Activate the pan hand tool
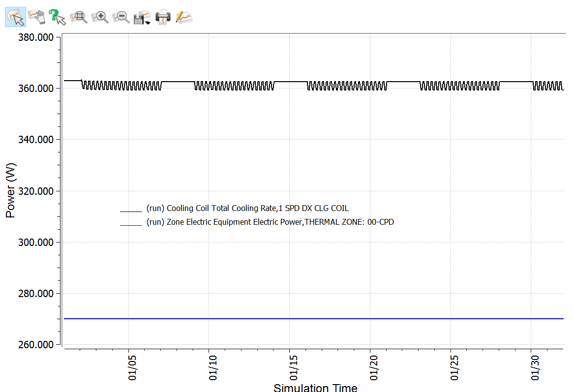 tap(36, 17)
